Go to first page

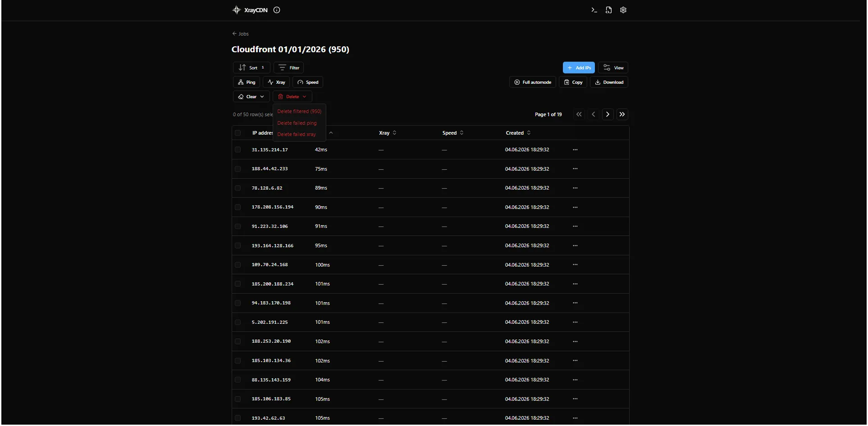pos(579,114)
